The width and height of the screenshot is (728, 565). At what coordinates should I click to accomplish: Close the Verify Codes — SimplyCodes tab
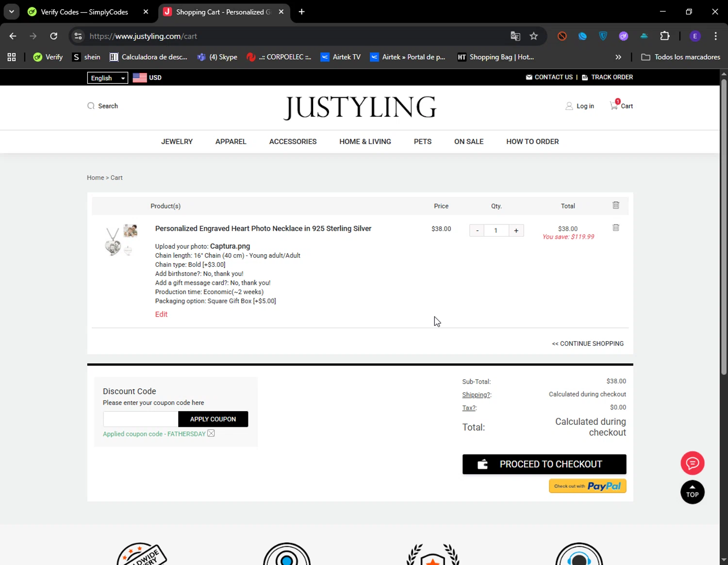146,12
